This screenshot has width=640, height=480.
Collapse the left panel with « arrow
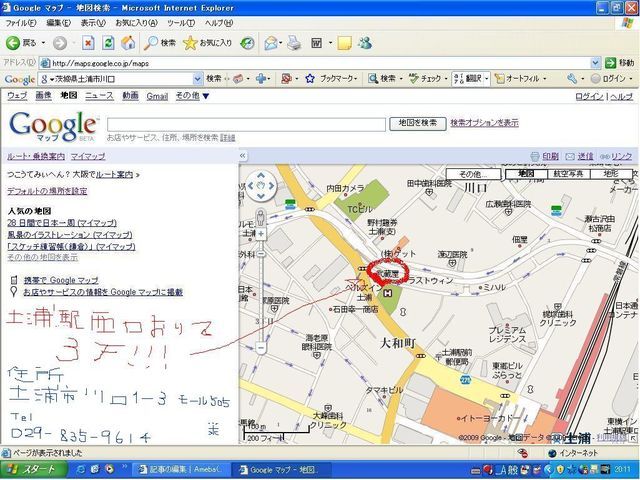(x=243, y=156)
